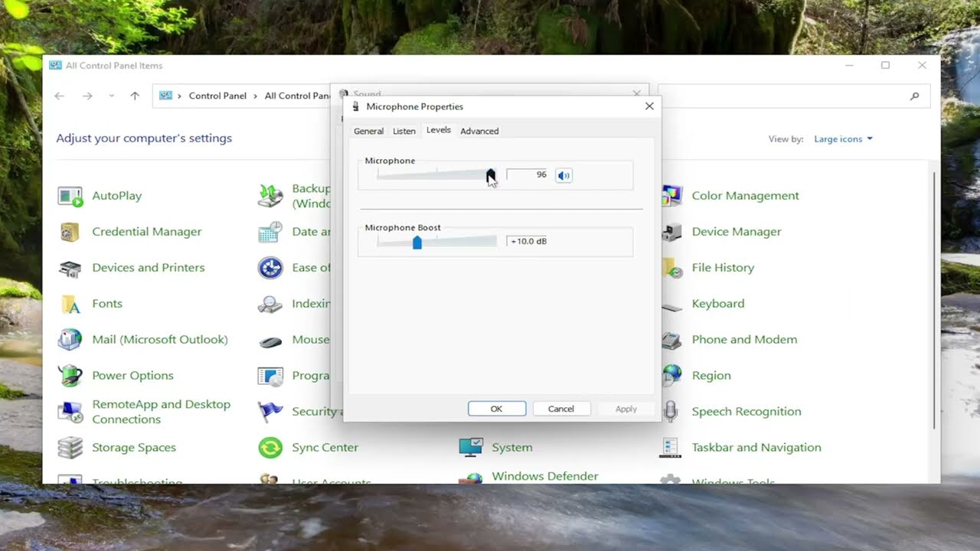Open the Device Manager icon
Image resolution: width=980 pixels, height=551 pixels.
pos(671,232)
